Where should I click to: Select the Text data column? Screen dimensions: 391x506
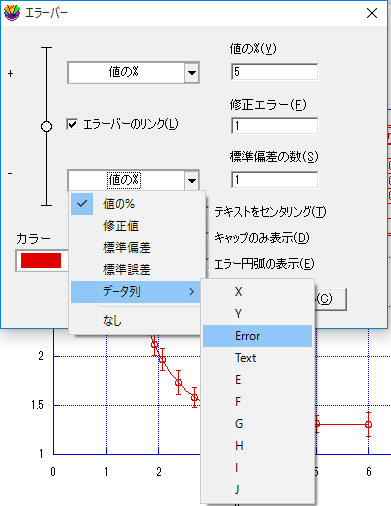tap(257, 358)
